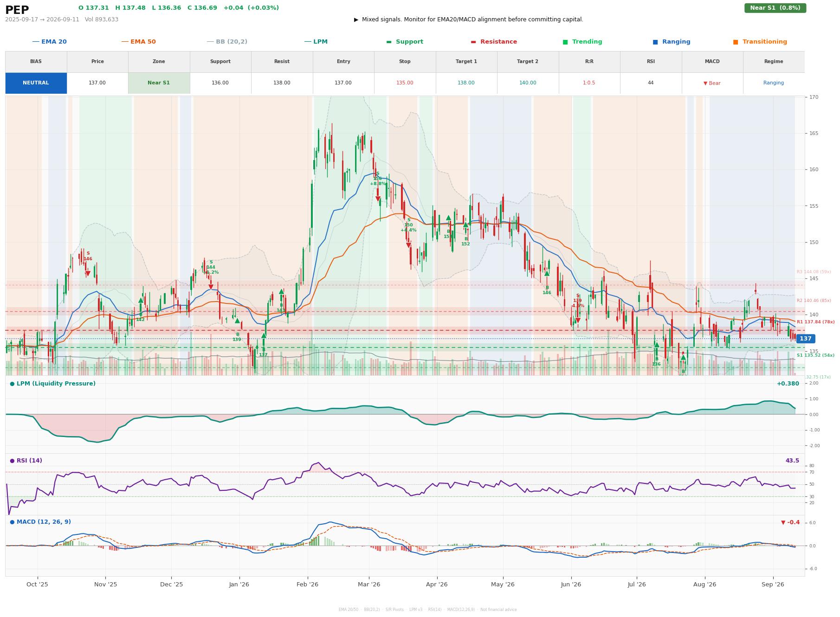Click the open value O 137.31
Screen dimensions: 840x617
click(94, 8)
